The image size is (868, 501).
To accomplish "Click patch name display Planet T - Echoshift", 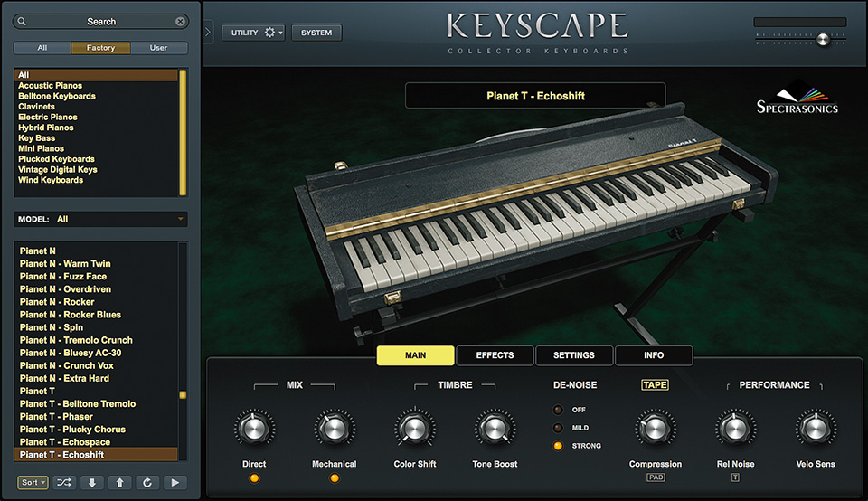I will 535,96.
